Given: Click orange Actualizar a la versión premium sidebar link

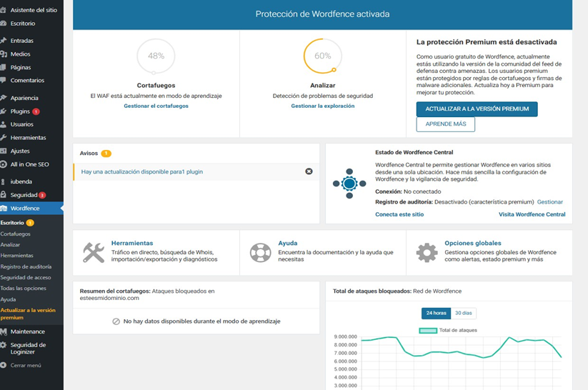Looking at the screenshot, I should pyautogui.click(x=28, y=314).
